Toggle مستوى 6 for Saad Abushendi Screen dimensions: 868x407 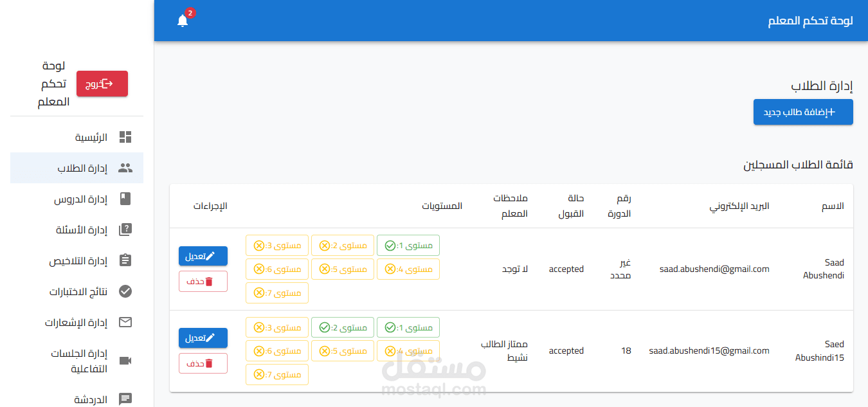click(x=277, y=269)
